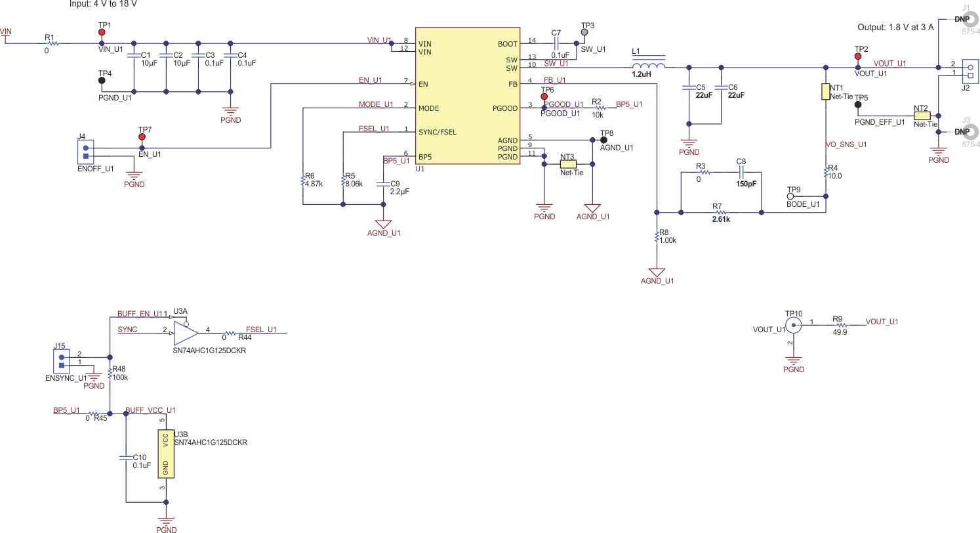Select the VIN net label
The image size is (980, 533).
coord(5,30)
